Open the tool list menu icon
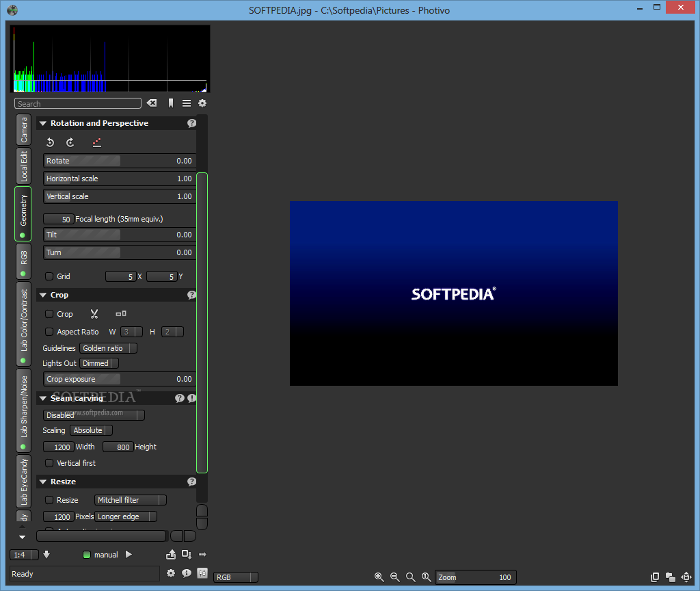This screenshot has width=700, height=591. tap(187, 103)
